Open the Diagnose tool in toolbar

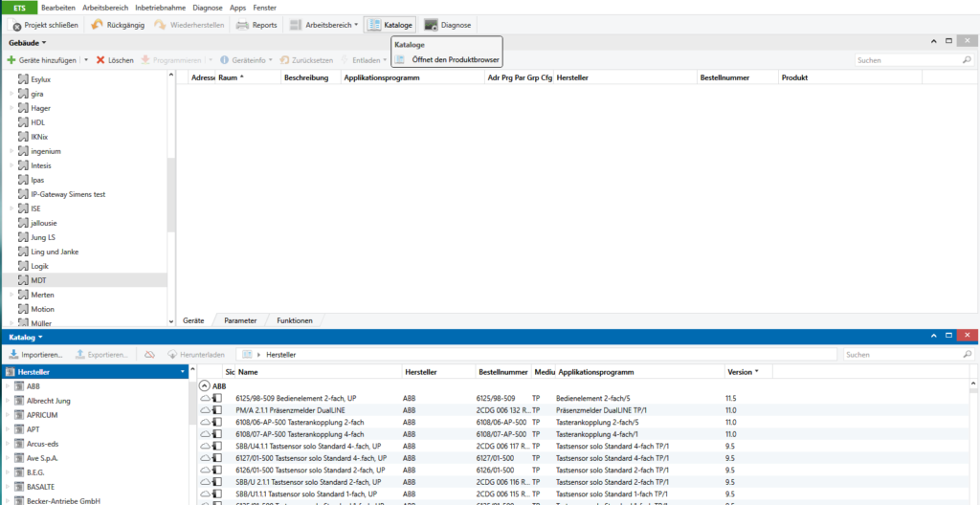point(432,25)
